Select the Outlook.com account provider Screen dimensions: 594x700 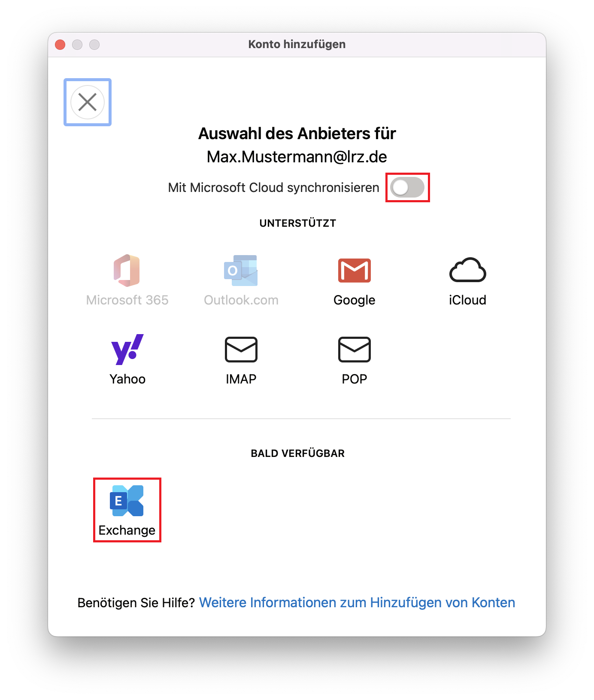click(241, 271)
